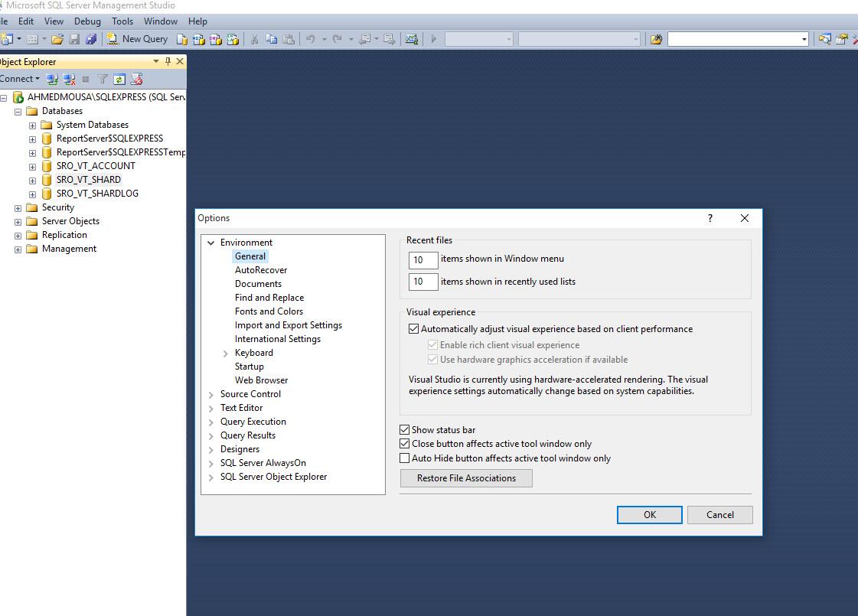Expand the Query Results options node
Screen dimensions: 858x616
(x=211, y=436)
